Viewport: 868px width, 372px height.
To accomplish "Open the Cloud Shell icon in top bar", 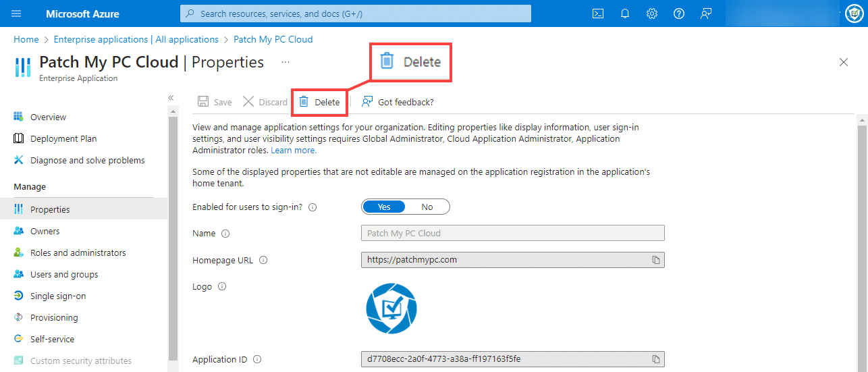I will [597, 14].
